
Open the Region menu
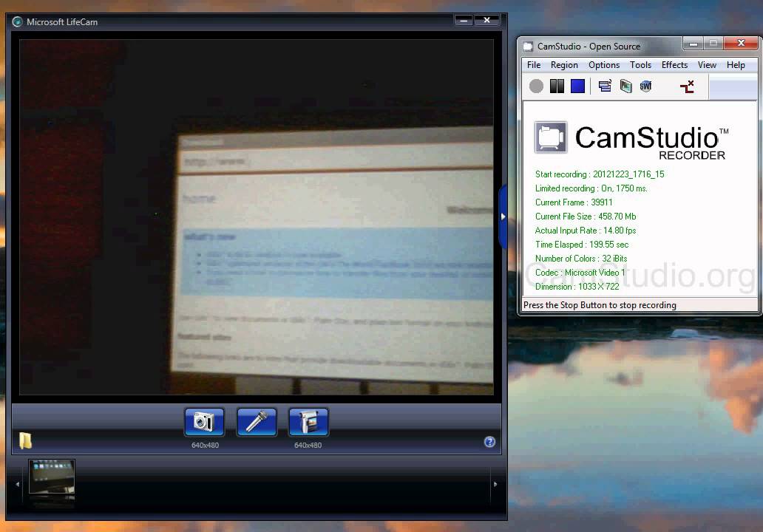click(x=564, y=65)
